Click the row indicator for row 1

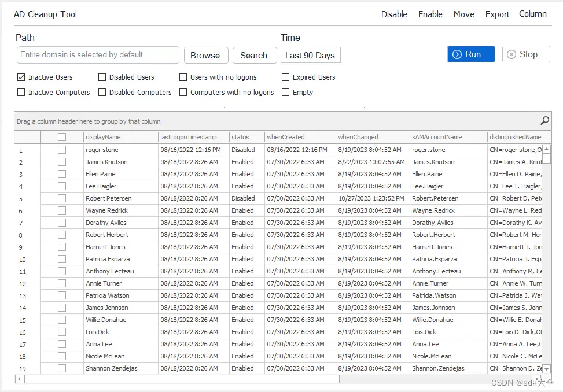pos(22,150)
